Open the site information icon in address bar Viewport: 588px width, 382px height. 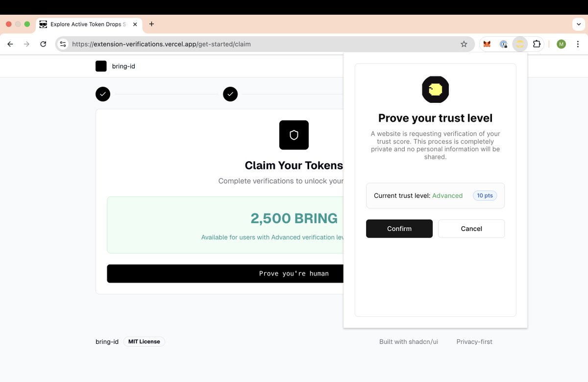pos(63,44)
